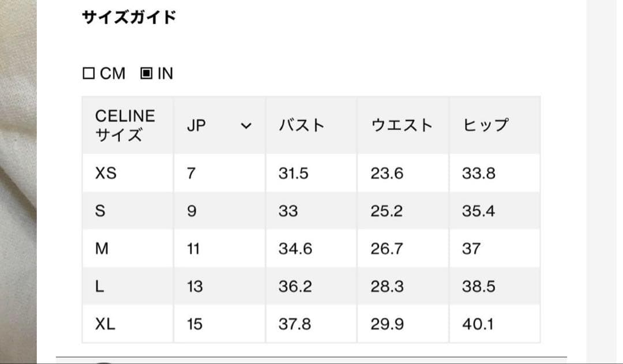The width and height of the screenshot is (623, 364).
Task: Select the L size row label
Action: coord(100,287)
